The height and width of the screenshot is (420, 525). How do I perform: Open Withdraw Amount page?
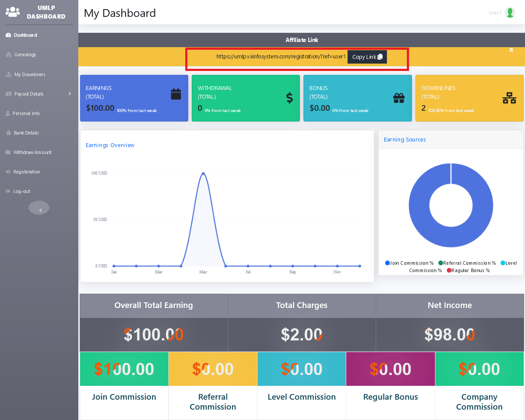32,152
